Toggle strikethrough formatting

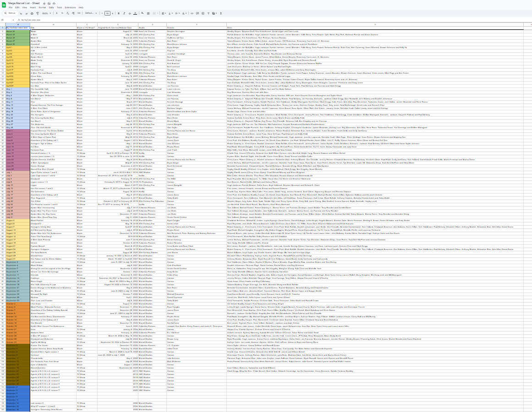[130, 13]
